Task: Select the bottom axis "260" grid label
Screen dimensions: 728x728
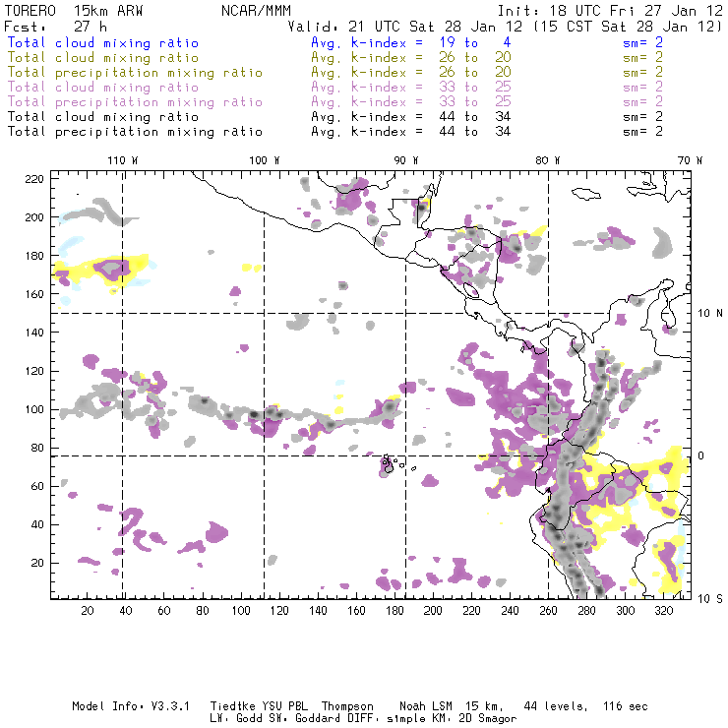Action: click(548, 611)
